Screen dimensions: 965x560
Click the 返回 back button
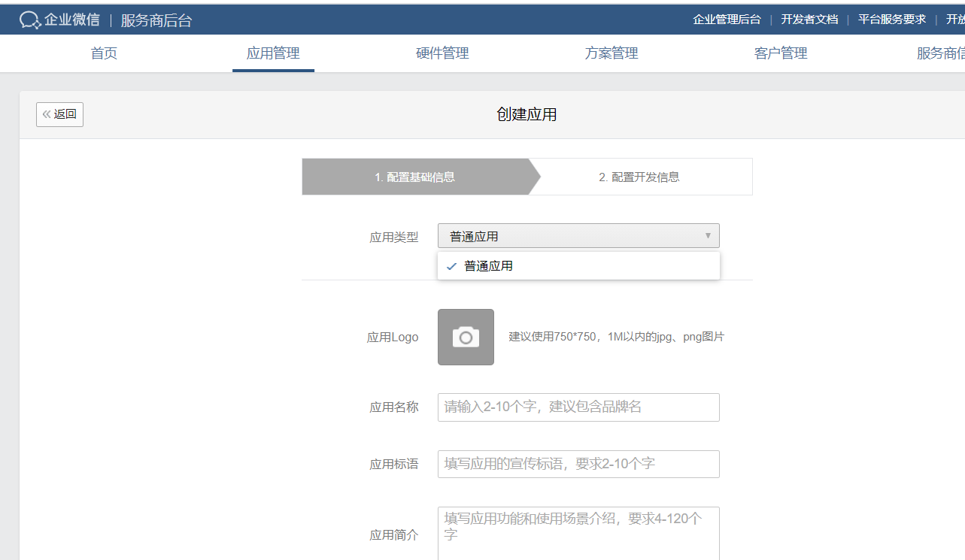59,114
